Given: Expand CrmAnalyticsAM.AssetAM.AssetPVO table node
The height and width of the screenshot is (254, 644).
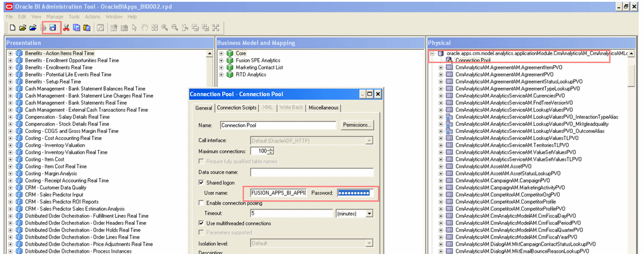Looking at the screenshot, I should tap(441, 166).
